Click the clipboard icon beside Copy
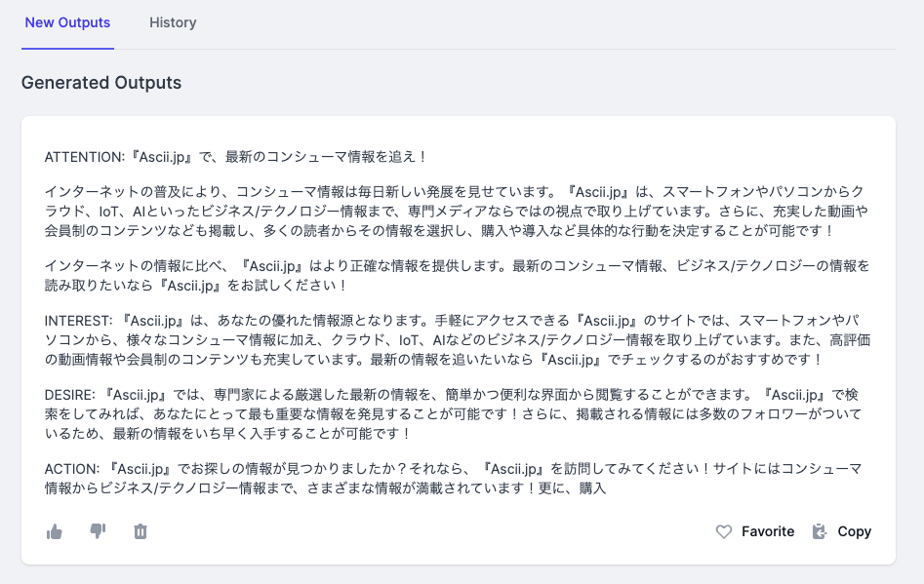924x584 pixels. 820,531
